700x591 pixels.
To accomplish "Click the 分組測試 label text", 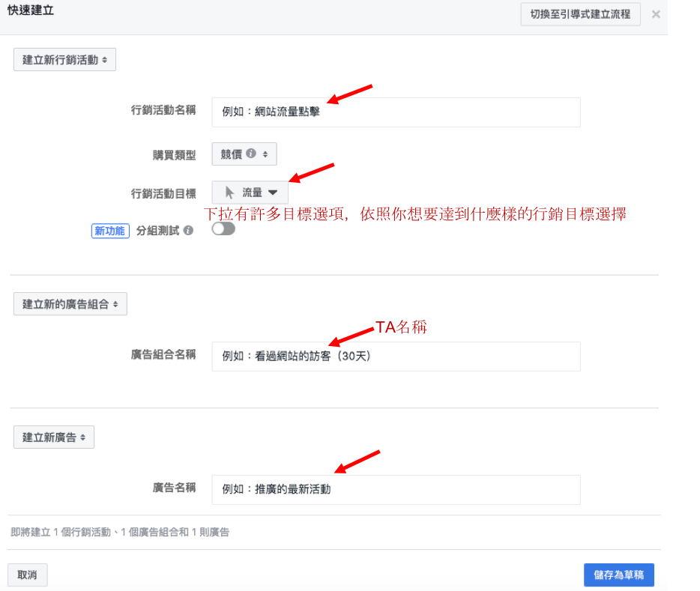I will click(165, 231).
